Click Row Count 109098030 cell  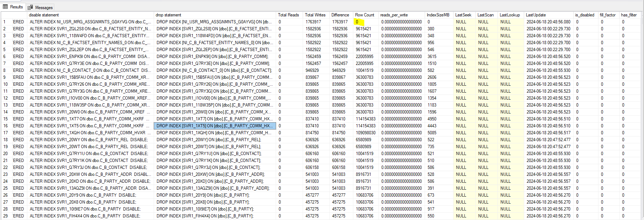point(366,133)
